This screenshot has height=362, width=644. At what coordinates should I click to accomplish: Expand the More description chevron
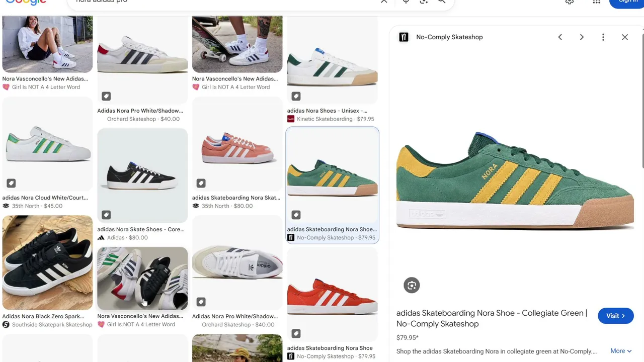point(621,351)
